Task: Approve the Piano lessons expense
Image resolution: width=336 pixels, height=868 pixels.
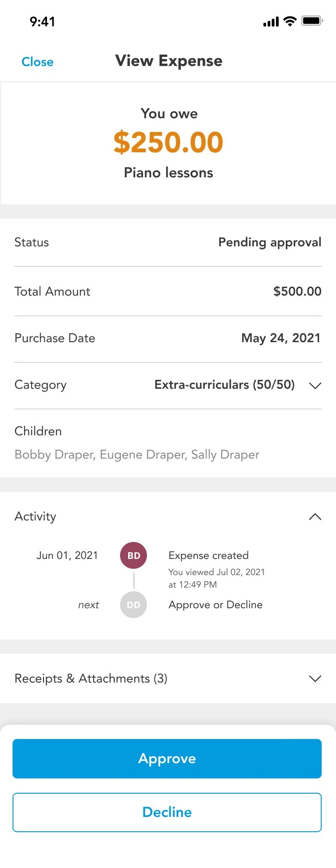Action: pyautogui.click(x=167, y=759)
